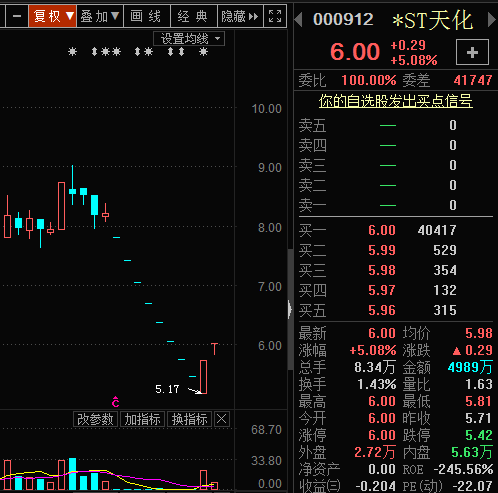The image size is (498, 493).
Task: Open the 复权 dropdown menu
Action: coord(53,16)
